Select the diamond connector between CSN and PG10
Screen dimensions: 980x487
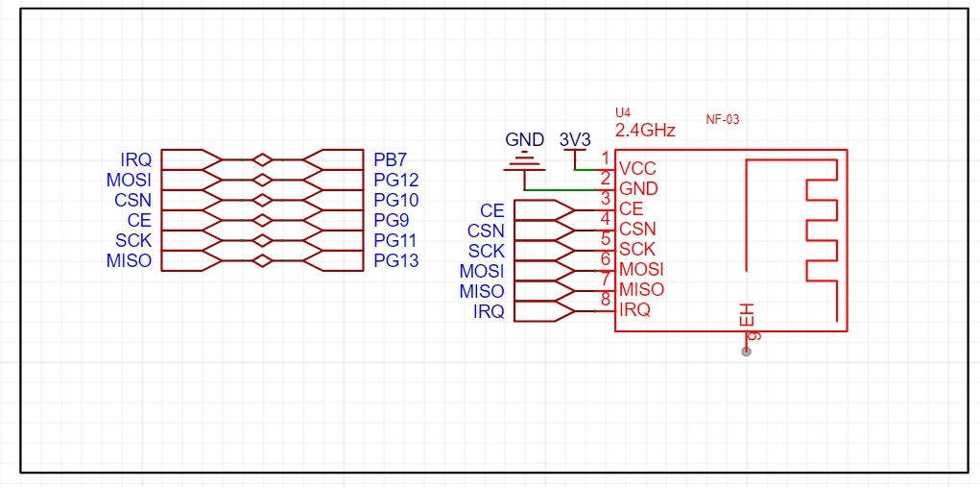[x=262, y=200]
